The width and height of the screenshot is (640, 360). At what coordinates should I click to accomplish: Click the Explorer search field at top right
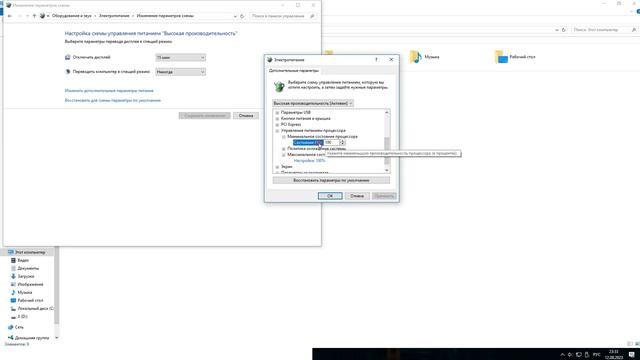click(604, 30)
